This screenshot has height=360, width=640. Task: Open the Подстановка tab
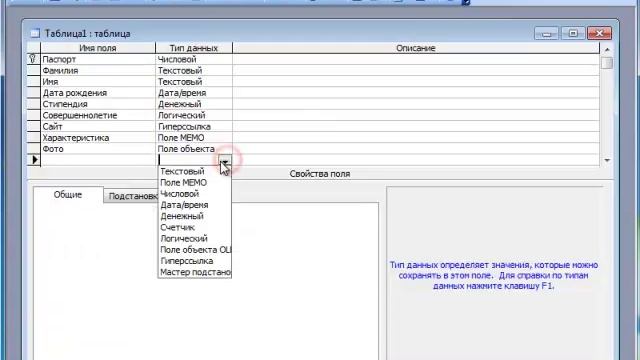click(131, 196)
